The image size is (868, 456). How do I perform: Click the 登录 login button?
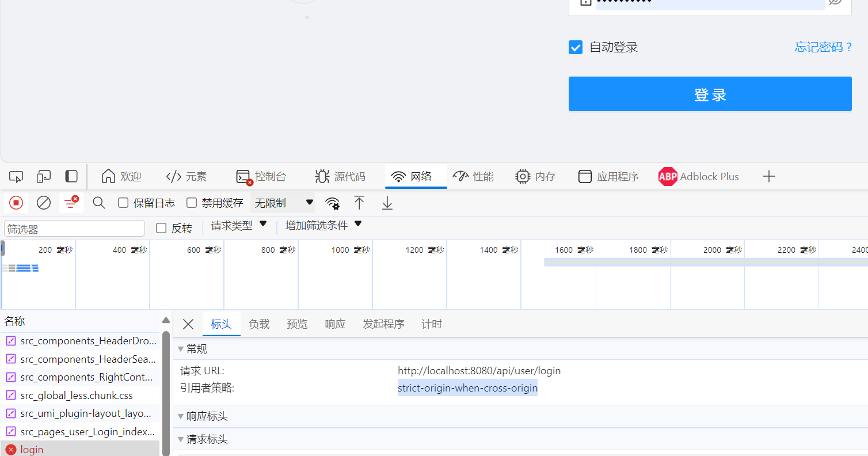click(710, 94)
